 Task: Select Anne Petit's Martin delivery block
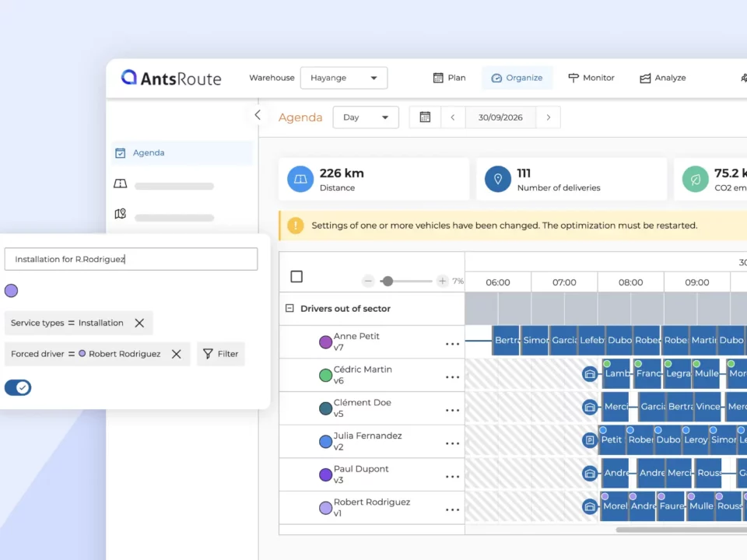coord(703,341)
